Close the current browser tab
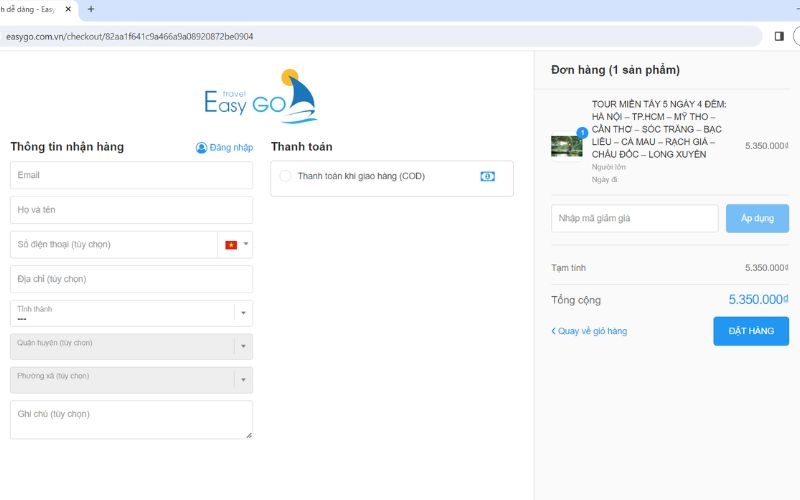Image resolution: width=800 pixels, height=500 pixels. pos(67,9)
